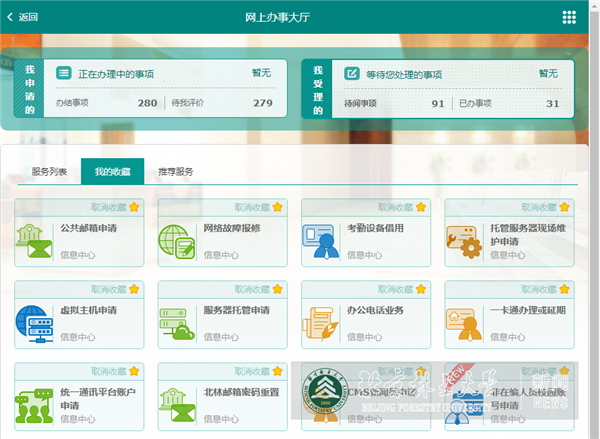Go back using the 返回 button
Screen dimensions: 600x439
[x=23, y=17]
